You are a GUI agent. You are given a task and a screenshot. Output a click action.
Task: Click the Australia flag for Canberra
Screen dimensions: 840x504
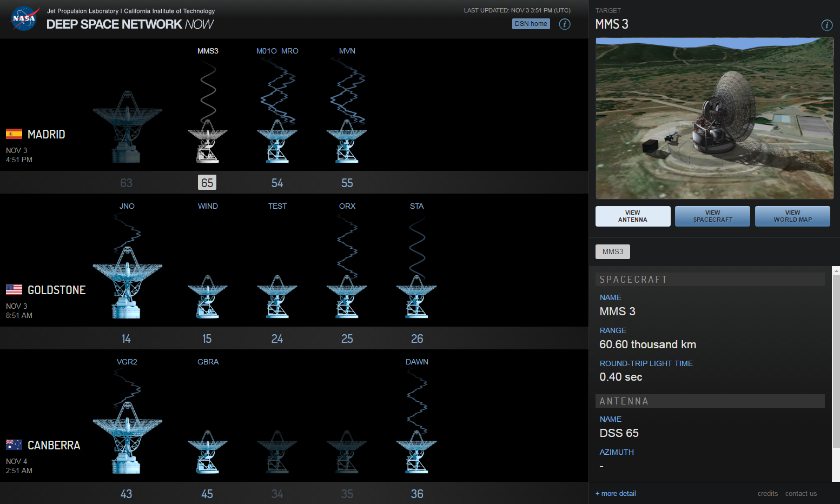coord(14,445)
